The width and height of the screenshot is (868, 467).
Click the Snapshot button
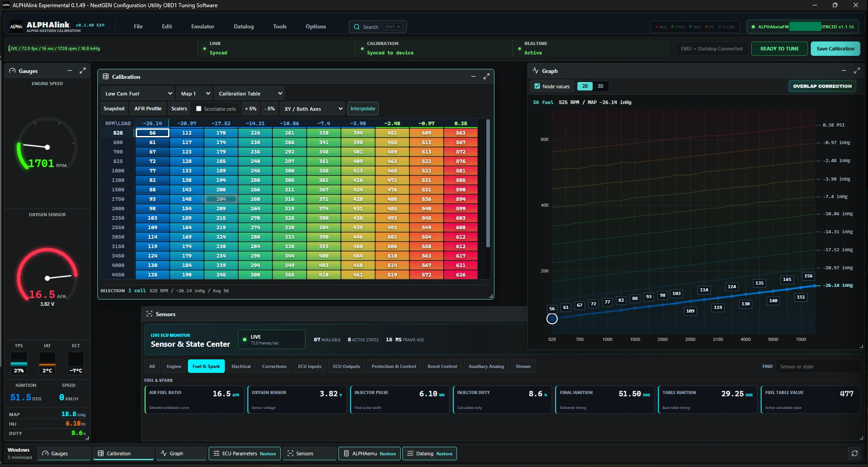pyautogui.click(x=114, y=109)
